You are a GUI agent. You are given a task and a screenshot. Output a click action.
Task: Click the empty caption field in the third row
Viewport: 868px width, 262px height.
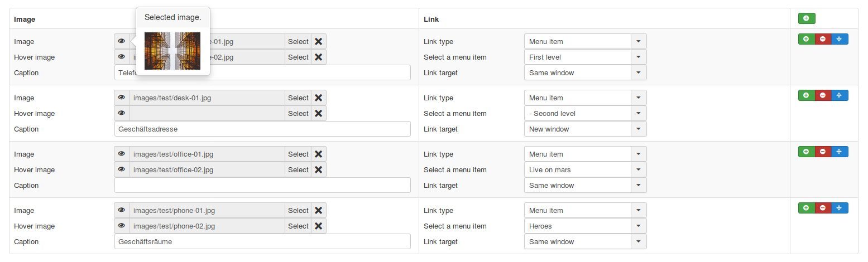pyautogui.click(x=262, y=186)
